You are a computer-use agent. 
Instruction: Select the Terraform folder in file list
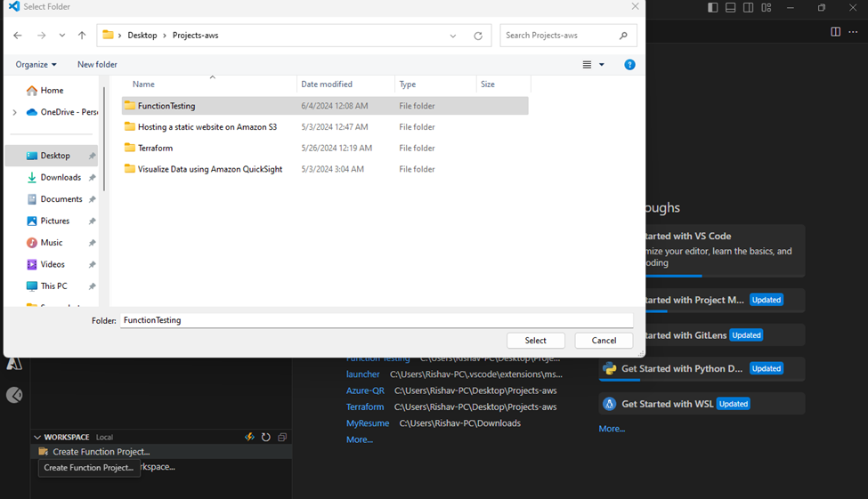pyautogui.click(x=155, y=149)
